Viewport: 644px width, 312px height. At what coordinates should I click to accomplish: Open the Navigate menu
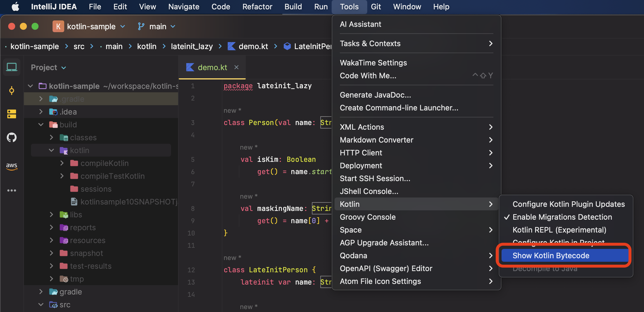[184, 7]
